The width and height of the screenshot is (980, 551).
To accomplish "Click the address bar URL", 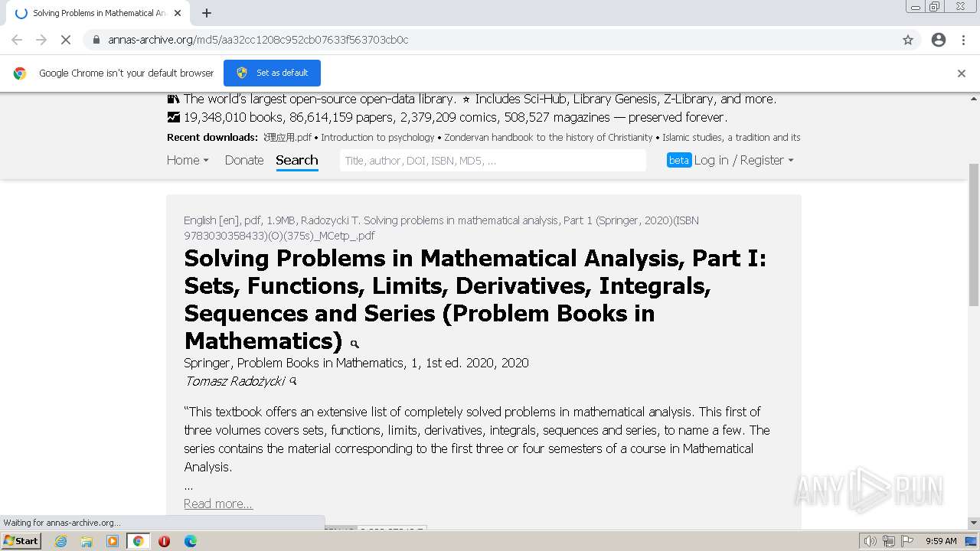I will [258, 40].
